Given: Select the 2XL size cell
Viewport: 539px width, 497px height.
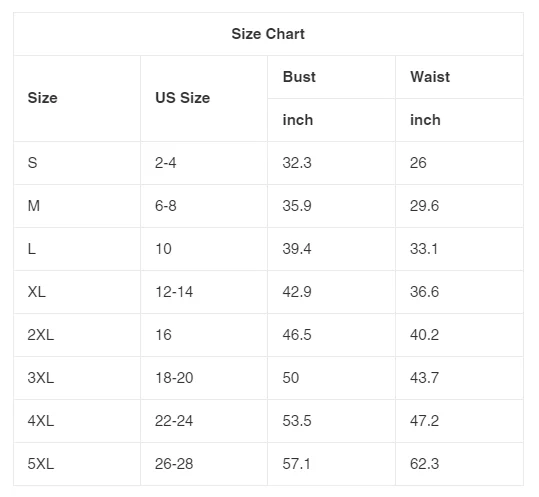Looking at the screenshot, I should tap(41, 335).
